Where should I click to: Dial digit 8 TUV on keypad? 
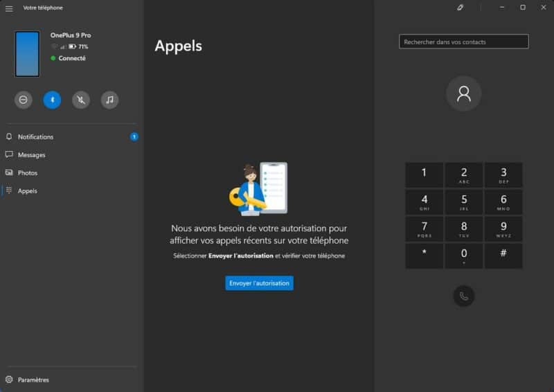464,229
